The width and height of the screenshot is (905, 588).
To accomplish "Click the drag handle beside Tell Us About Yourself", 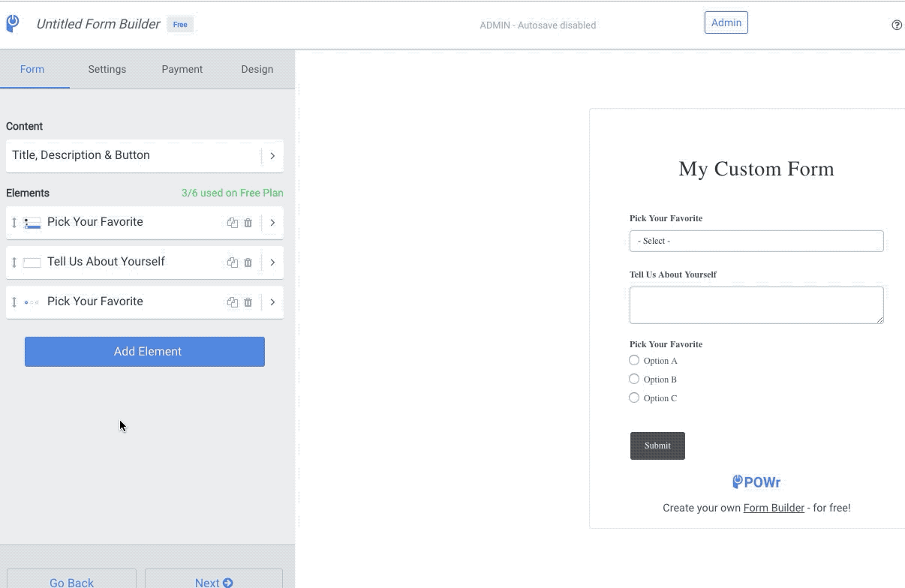I will [x=14, y=262].
